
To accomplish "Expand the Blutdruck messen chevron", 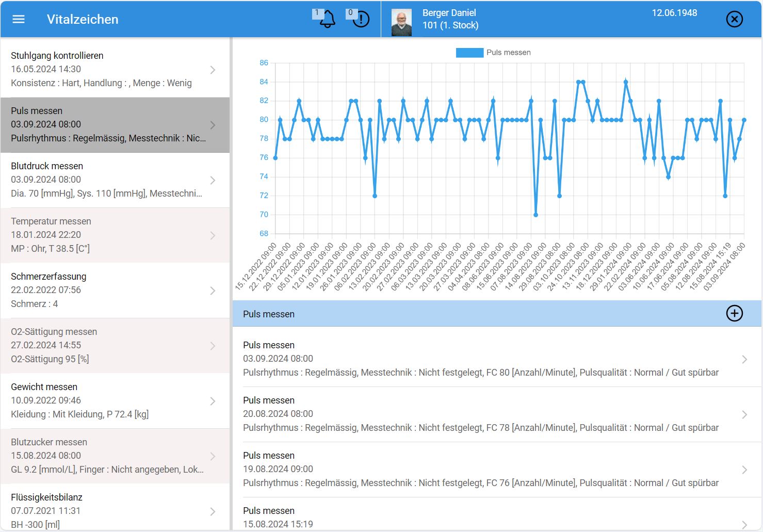I will pos(213,180).
